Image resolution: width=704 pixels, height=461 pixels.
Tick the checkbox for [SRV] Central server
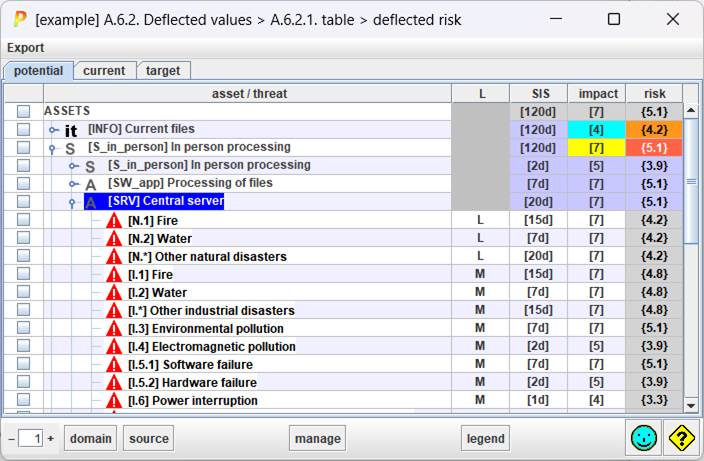23,201
